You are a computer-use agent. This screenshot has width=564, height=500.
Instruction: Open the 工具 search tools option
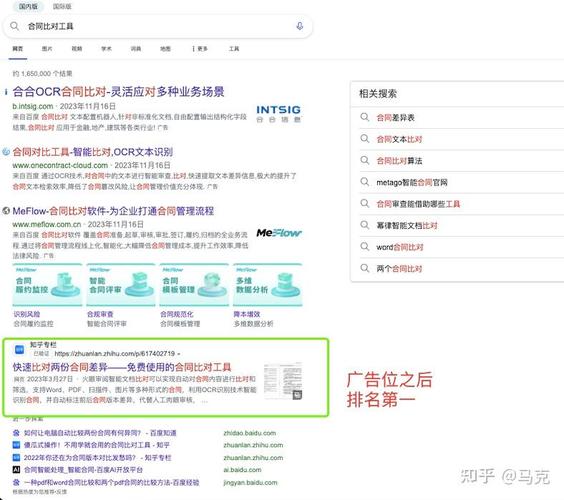[x=234, y=49]
